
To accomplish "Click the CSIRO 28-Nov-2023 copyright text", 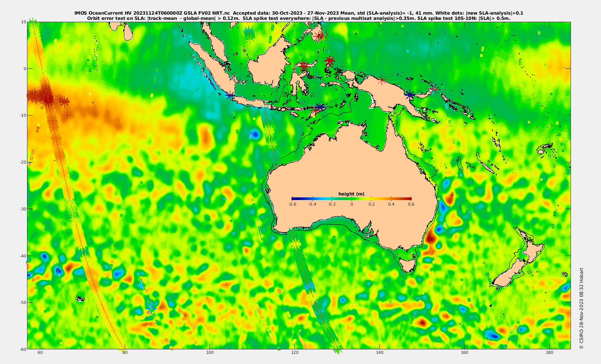I will (x=581, y=308).
